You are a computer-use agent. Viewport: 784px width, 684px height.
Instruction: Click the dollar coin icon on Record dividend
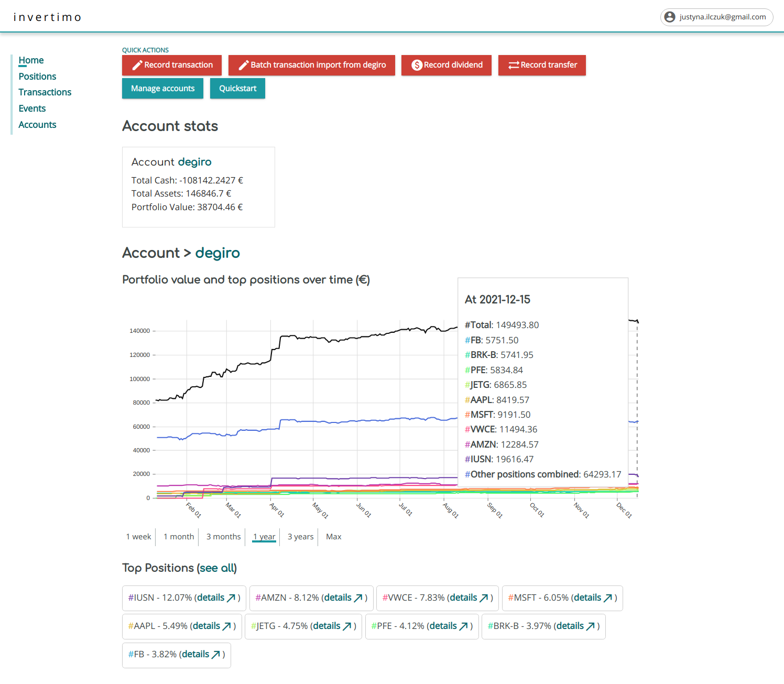tap(417, 65)
